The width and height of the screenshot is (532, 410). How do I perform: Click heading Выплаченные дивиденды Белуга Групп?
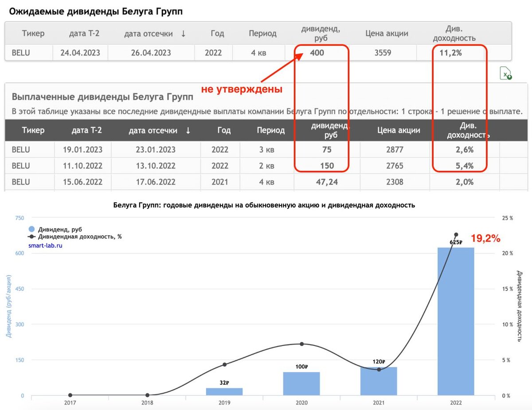(102, 97)
